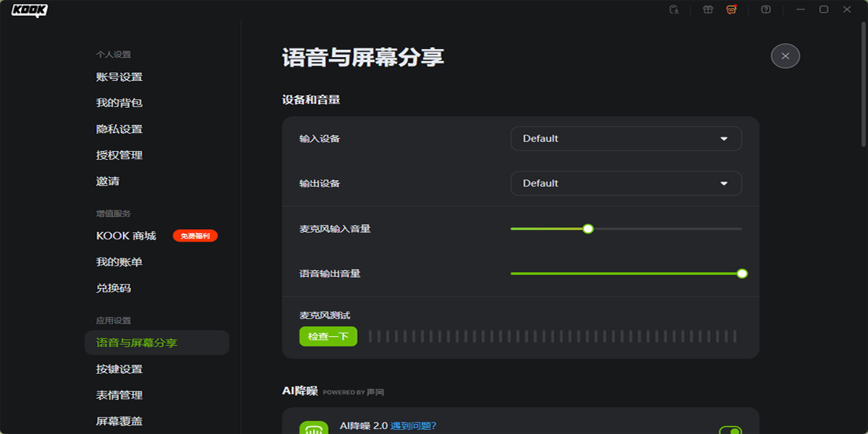Viewport: 868px width, 434px height.
Task: Open the help question mark icon
Action: tap(766, 9)
